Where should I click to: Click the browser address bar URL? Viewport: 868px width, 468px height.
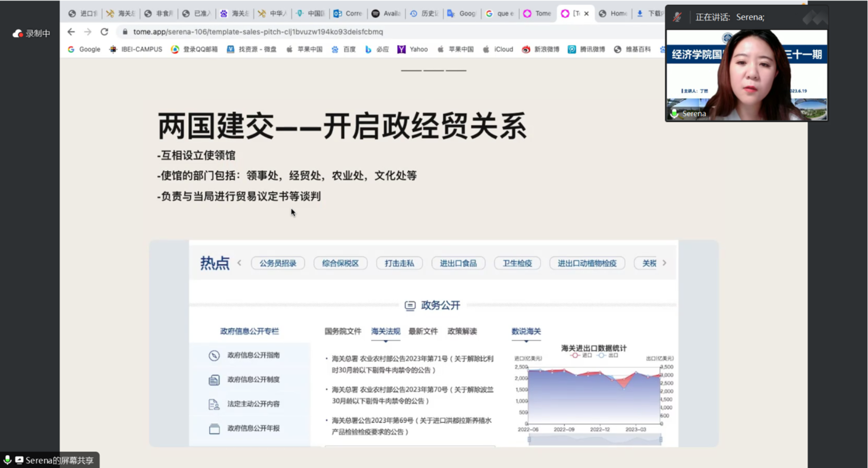tap(258, 32)
